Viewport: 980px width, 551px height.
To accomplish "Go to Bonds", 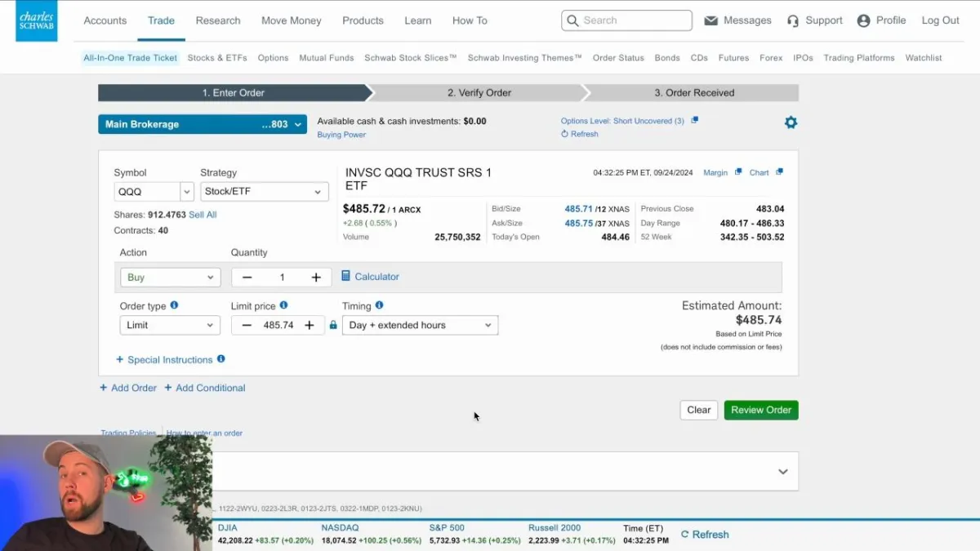I will (x=667, y=58).
